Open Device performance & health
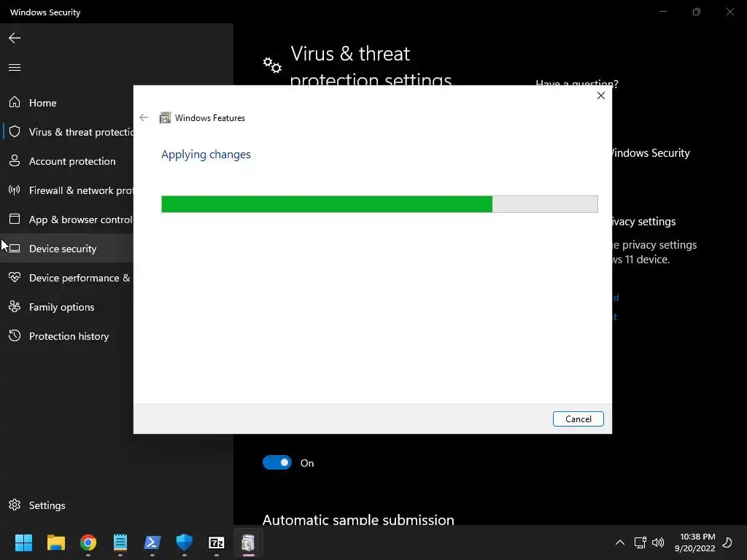Viewport: 747px width, 560px height. pyautogui.click(x=66, y=278)
